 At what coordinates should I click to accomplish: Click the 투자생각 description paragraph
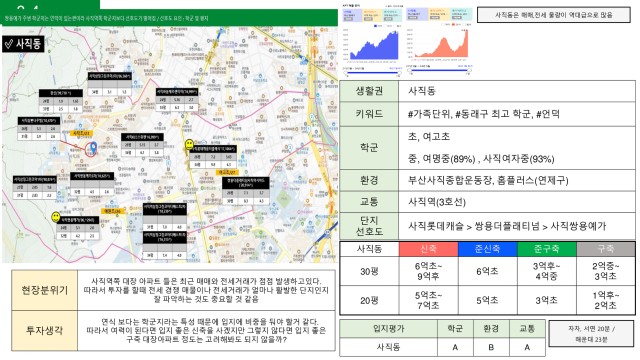tap(206, 330)
